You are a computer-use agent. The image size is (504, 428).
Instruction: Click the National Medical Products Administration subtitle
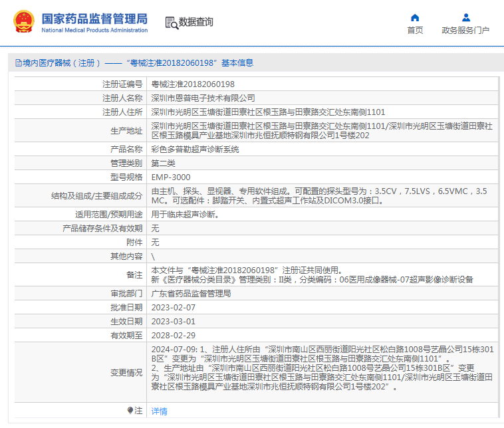94,31
